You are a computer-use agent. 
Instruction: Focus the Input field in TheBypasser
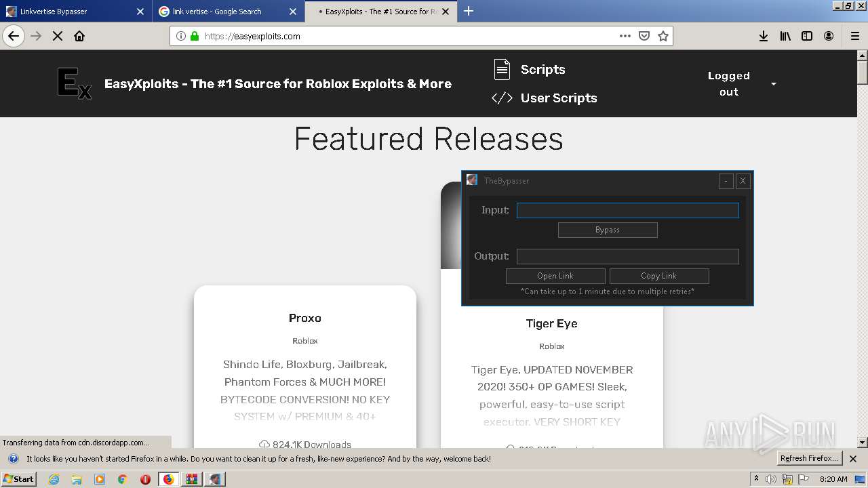pos(628,211)
